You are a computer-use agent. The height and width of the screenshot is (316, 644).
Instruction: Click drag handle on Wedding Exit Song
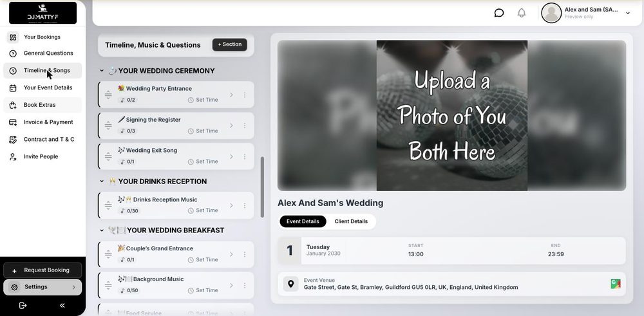tap(108, 156)
